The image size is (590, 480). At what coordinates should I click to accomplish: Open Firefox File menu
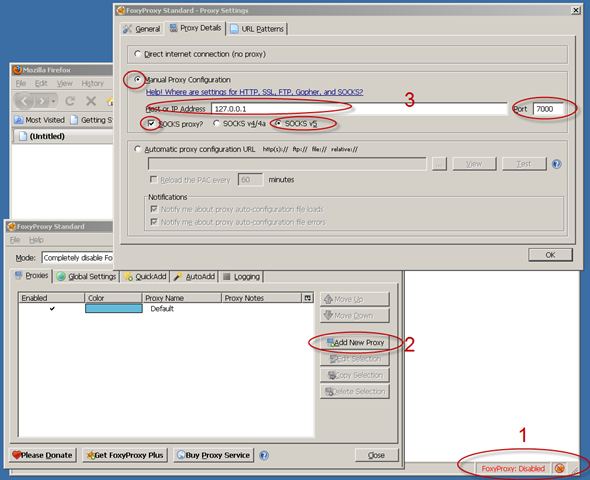(x=21, y=83)
